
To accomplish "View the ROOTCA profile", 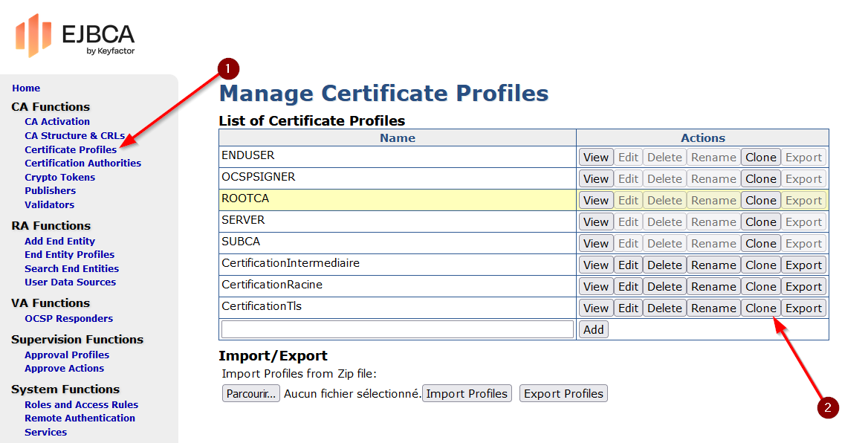I will point(595,201).
